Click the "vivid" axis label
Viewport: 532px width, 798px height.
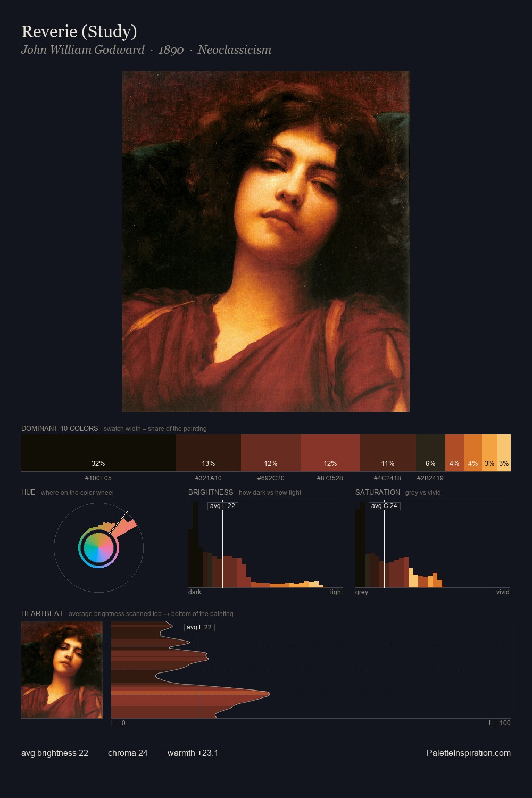point(503,592)
